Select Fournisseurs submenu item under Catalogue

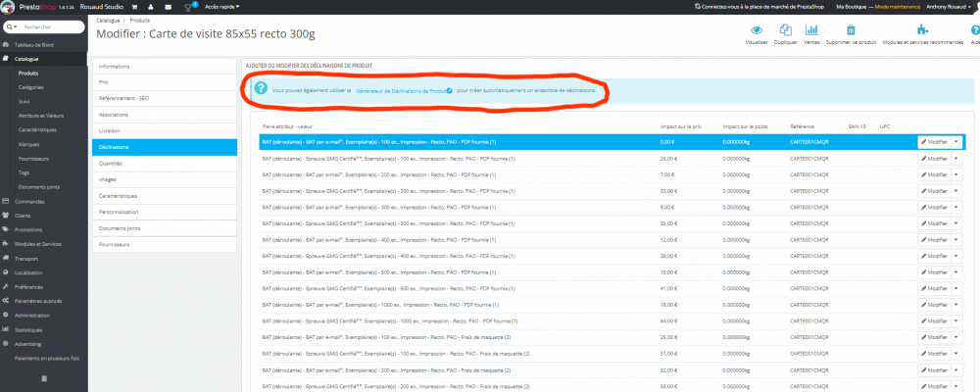(x=33, y=158)
